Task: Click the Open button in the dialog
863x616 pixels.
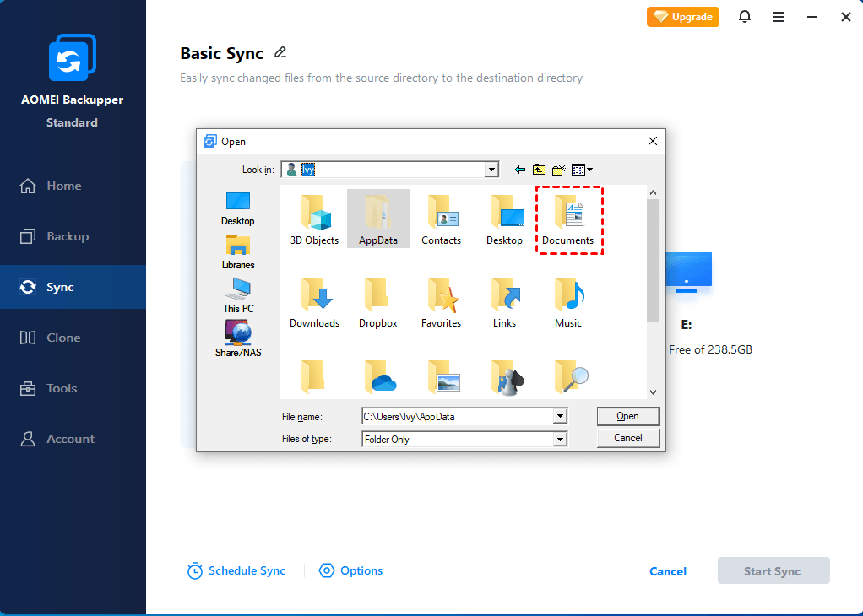Action: click(627, 415)
